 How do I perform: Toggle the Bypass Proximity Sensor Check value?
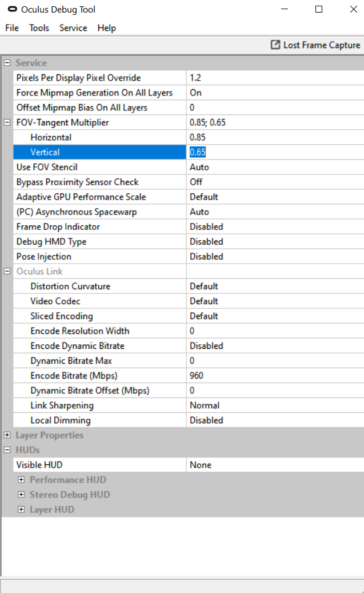[274, 182]
